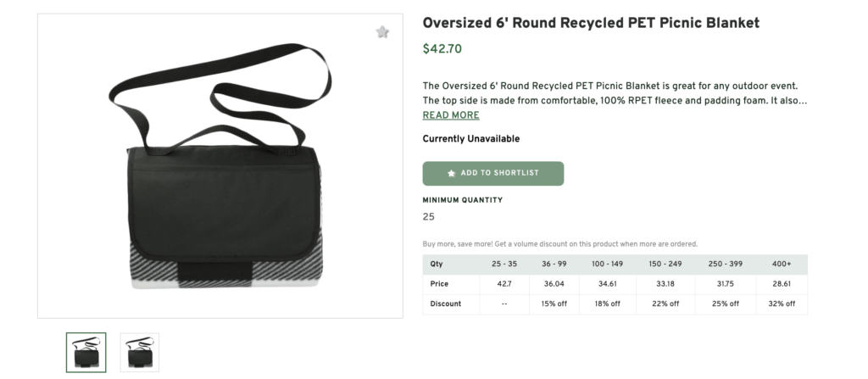The height and width of the screenshot is (379, 868).
Task: Click the 25% off discount cell
Action: (x=723, y=304)
